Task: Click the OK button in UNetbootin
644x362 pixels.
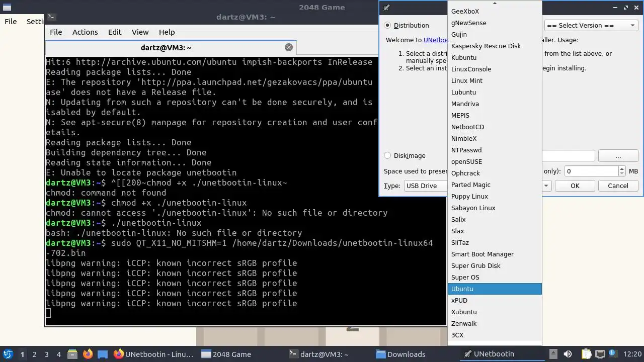Action: (575, 186)
